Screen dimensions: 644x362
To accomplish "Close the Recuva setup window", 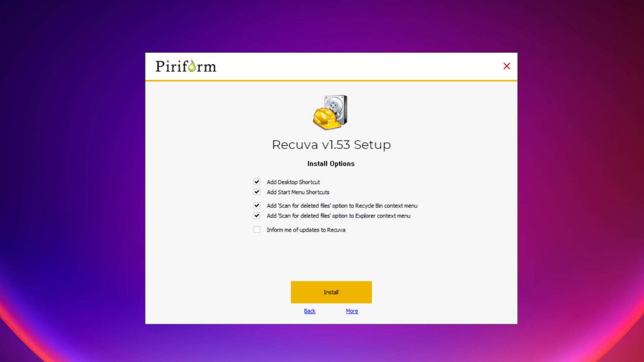I will (x=506, y=66).
